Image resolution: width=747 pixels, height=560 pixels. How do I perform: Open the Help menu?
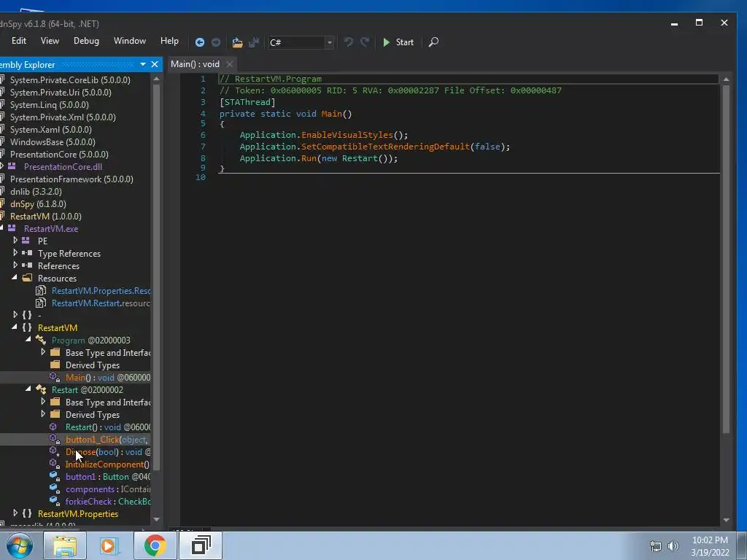point(169,41)
